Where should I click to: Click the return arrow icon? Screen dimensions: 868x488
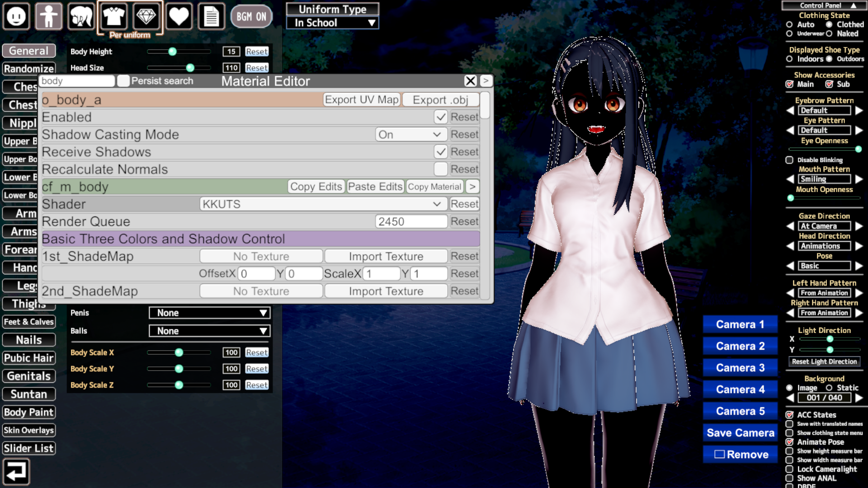click(16, 471)
